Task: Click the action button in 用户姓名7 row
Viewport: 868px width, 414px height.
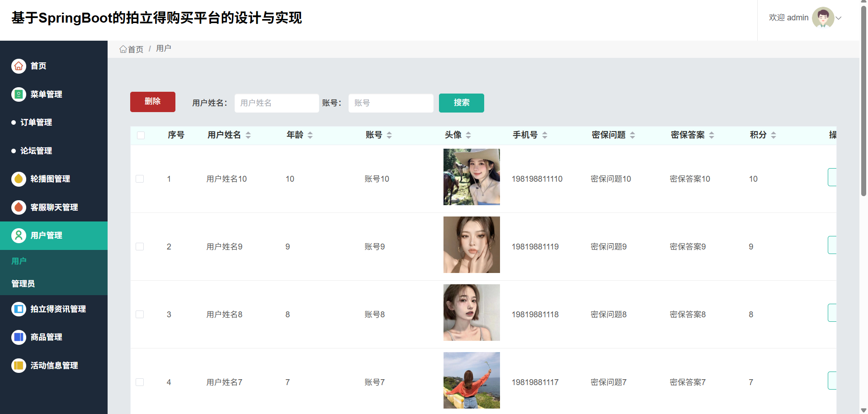Action: [x=832, y=381]
